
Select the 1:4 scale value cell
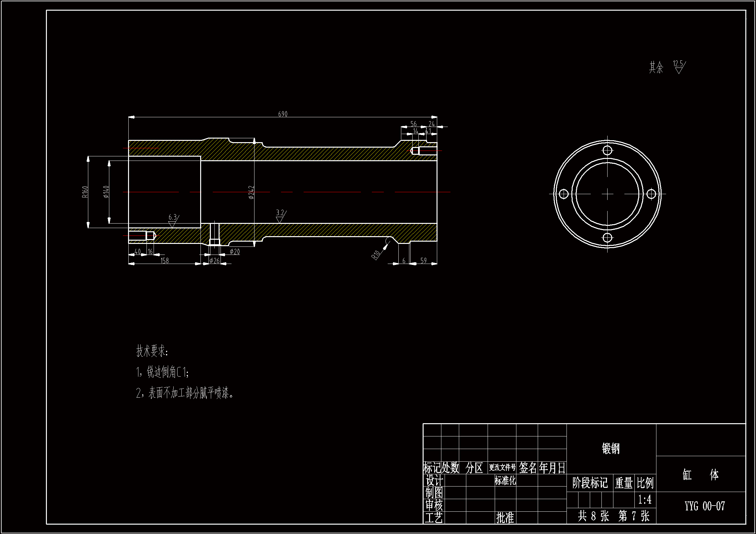[x=644, y=499]
